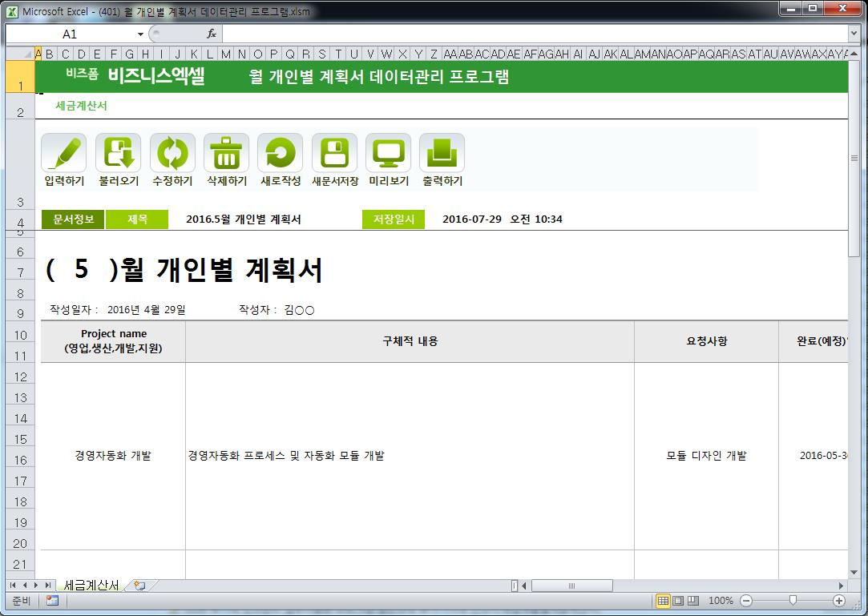
Task: Click the 경영자동화 프로세스 및 자동화 모듈 개발 cell
Action: coord(410,456)
